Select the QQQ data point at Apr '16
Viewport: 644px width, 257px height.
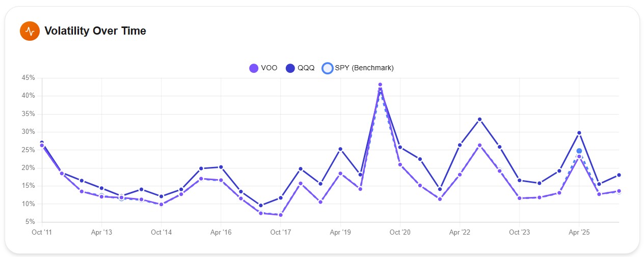221,167
